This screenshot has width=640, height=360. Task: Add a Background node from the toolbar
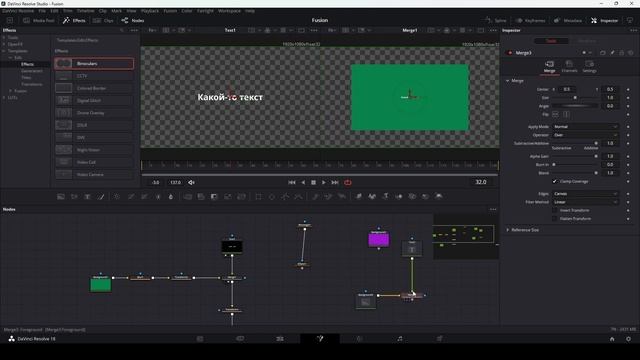pyautogui.click(x=61, y=197)
